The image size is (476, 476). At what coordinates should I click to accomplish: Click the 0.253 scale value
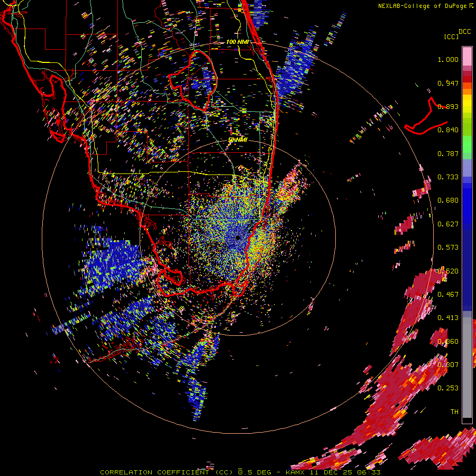448,388
